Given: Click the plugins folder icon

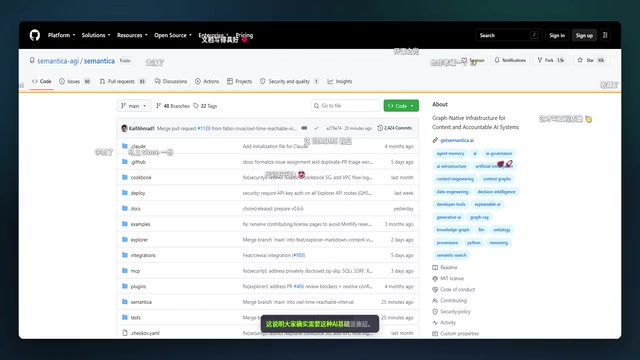Looking at the screenshot, I should (x=125, y=286).
